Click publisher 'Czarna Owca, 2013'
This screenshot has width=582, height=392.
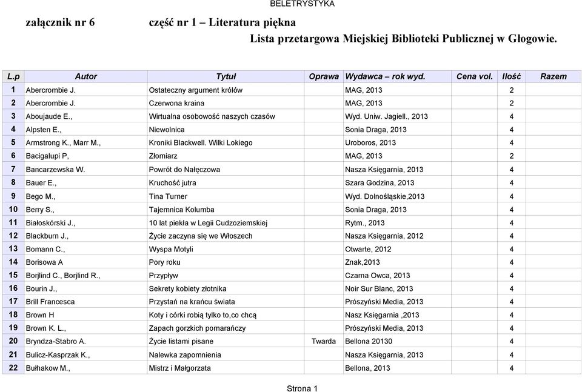coord(378,276)
